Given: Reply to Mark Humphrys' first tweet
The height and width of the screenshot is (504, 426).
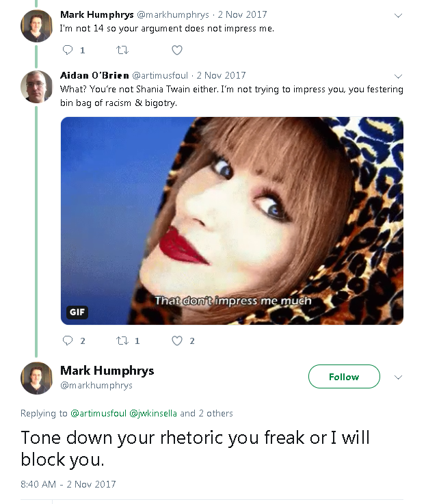Looking at the screenshot, I should pos(68,50).
